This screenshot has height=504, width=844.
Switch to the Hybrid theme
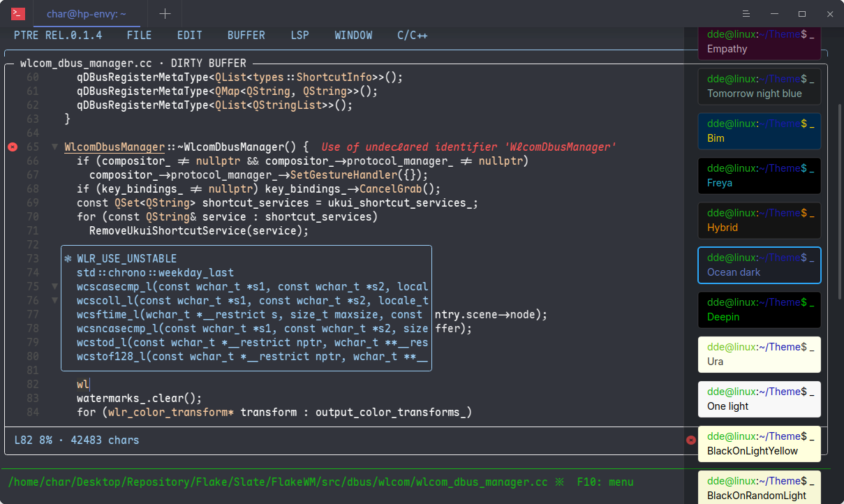(x=760, y=221)
